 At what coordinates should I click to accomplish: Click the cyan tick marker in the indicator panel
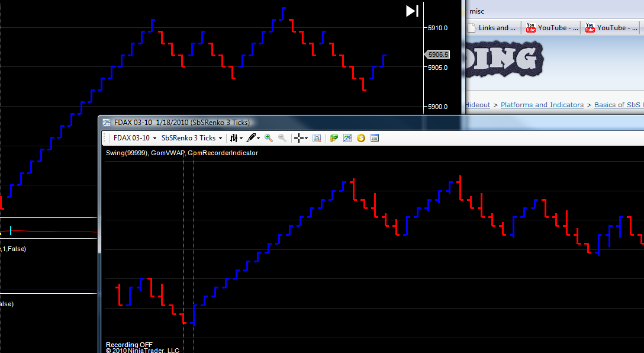(11, 230)
